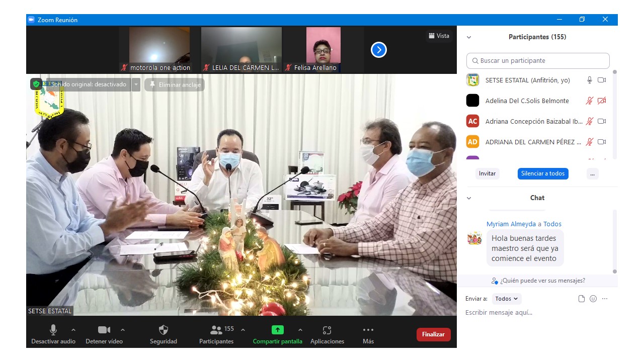The image size is (644, 362).
Task: Open the Más three-dots menu
Action: point(368,330)
